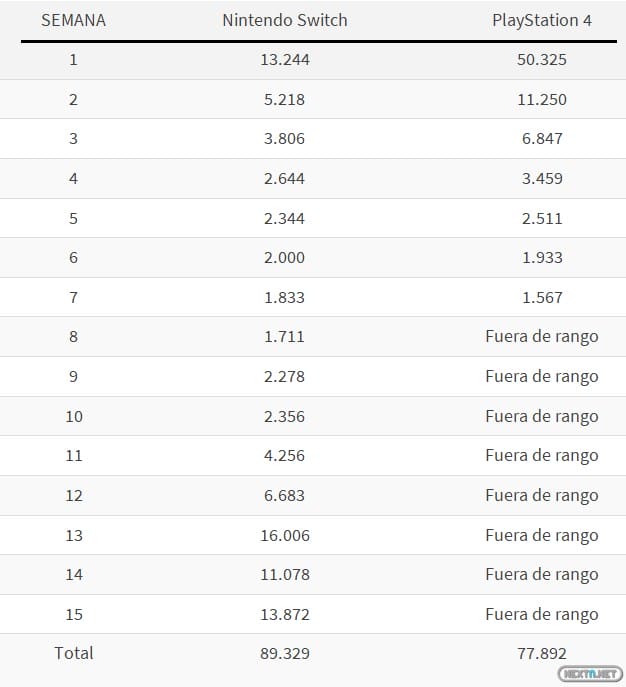Click the SEMANA column header
Viewport: 626px width, 687px height.
tap(73, 20)
